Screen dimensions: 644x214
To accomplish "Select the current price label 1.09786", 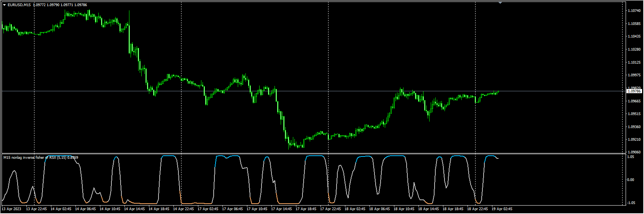I will pyautogui.click(x=634, y=91).
